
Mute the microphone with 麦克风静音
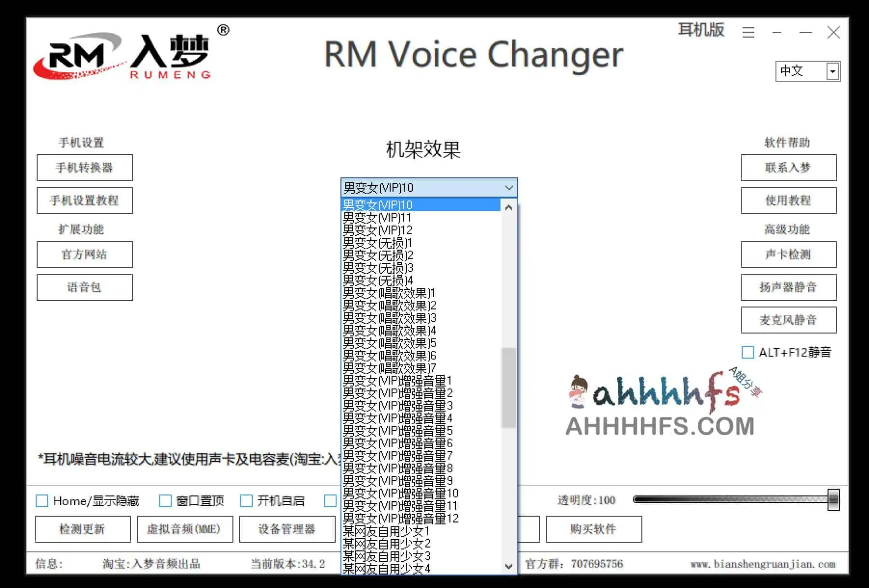(x=788, y=320)
